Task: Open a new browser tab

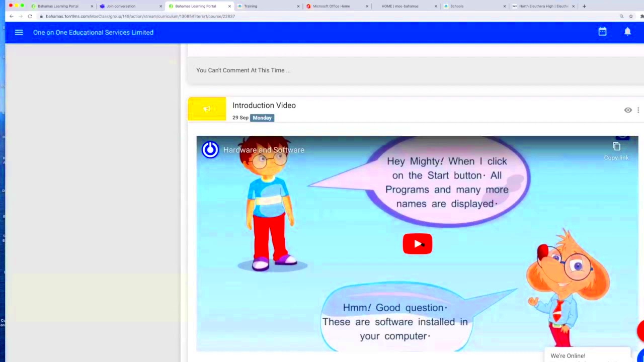Action: point(584,6)
